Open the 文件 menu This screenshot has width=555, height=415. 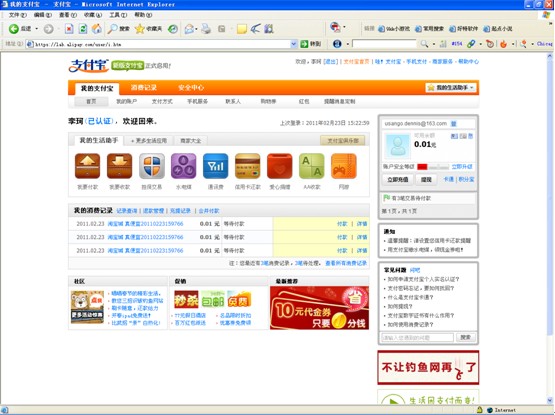click(18, 15)
